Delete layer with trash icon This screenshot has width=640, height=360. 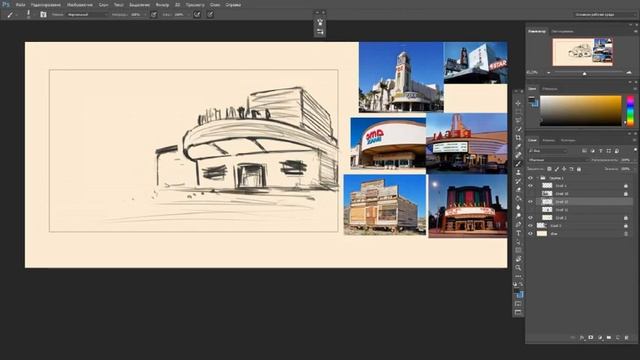point(627,338)
